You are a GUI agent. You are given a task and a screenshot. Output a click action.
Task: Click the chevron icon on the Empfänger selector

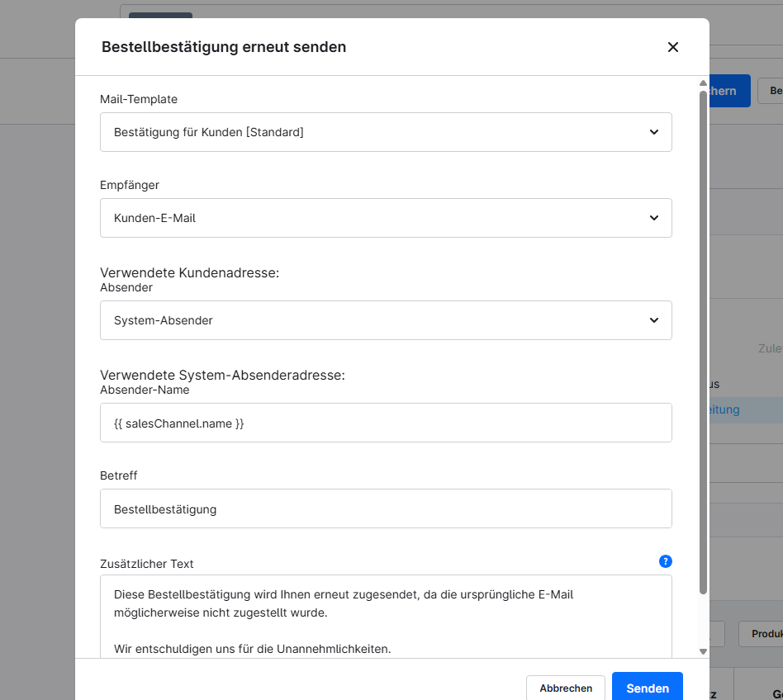click(x=653, y=218)
